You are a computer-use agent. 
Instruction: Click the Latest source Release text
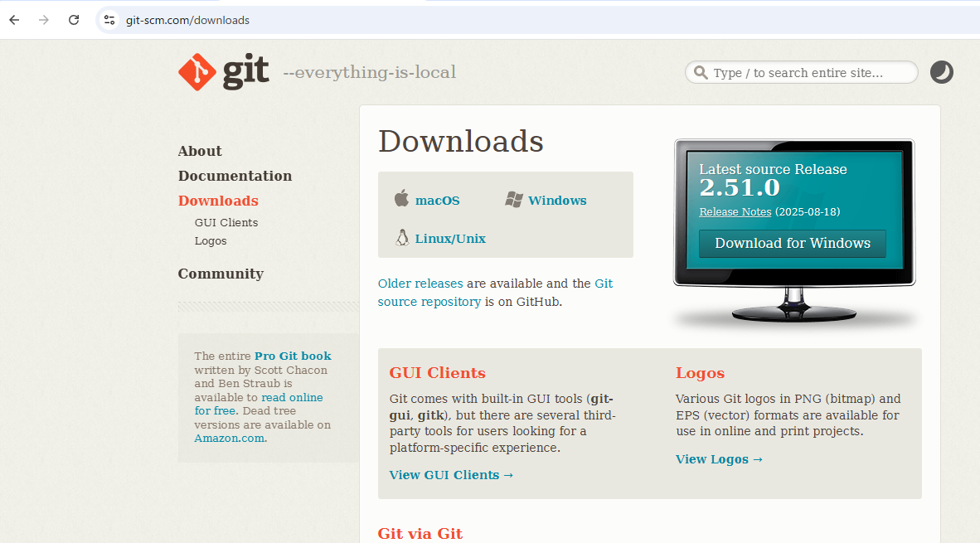pyautogui.click(x=773, y=169)
